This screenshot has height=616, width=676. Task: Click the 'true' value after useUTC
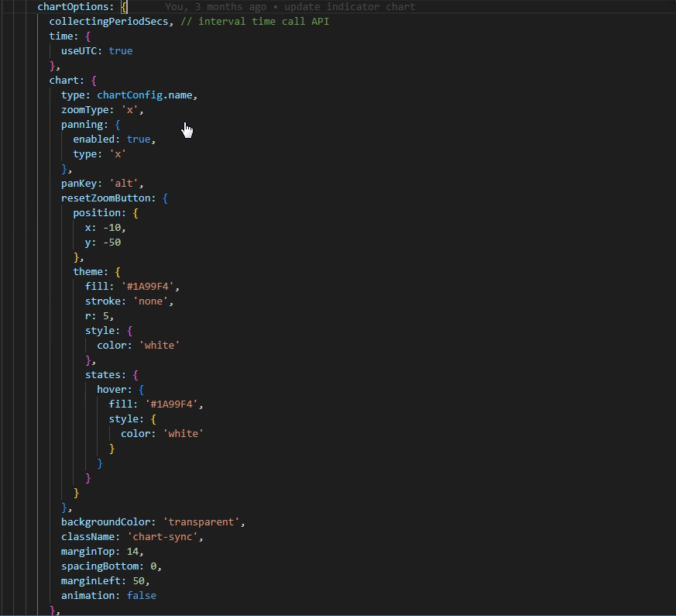click(x=120, y=51)
